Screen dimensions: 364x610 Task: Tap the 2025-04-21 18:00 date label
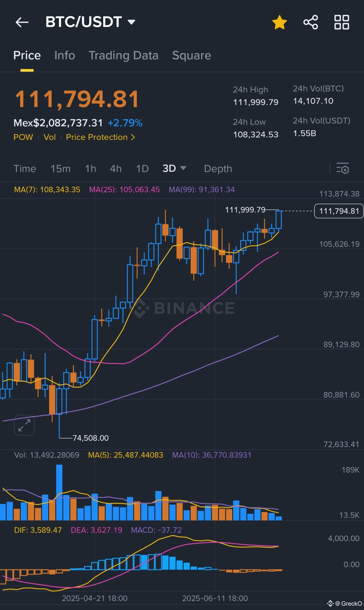click(x=95, y=598)
